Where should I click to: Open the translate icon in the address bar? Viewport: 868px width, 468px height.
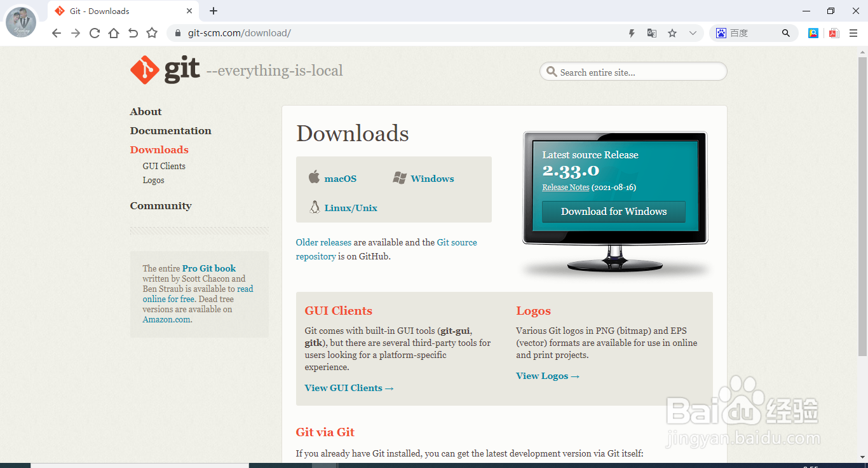click(651, 32)
